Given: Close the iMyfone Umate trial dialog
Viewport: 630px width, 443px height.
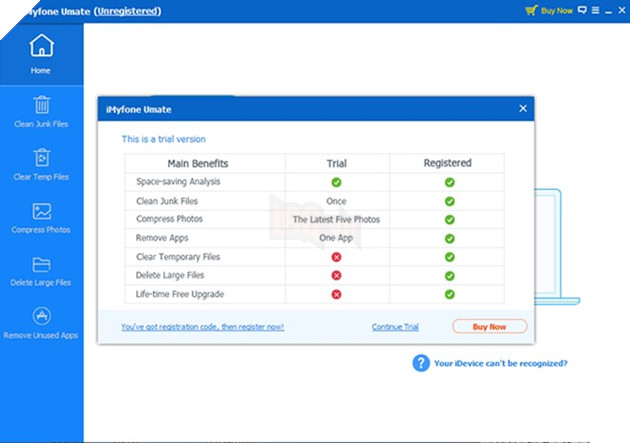Looking at the screenshot, I should 522,109.
